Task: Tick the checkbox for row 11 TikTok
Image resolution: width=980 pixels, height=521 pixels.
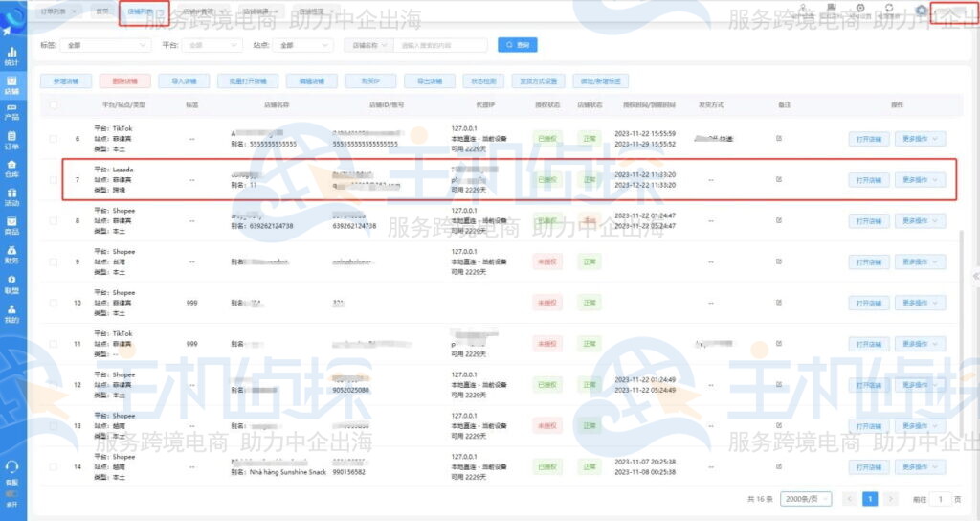Action: 54,344
